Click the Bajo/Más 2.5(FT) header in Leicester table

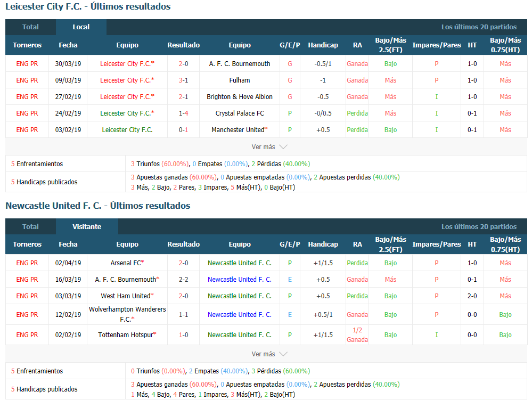pyautogui.click(x=390, y=45)
